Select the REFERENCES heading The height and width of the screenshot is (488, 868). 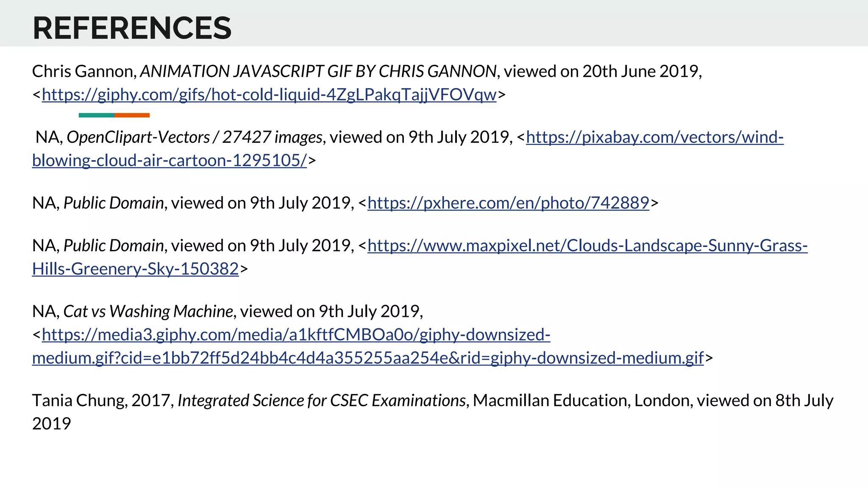(x=132, y=28)
